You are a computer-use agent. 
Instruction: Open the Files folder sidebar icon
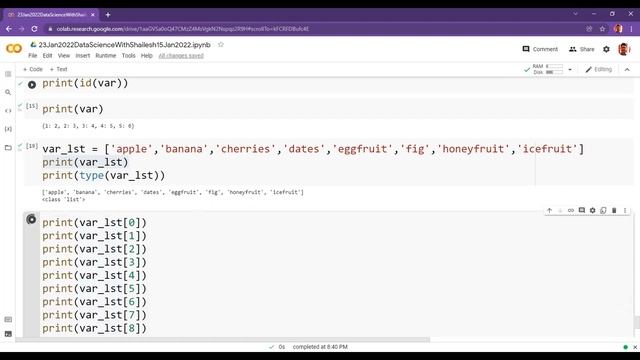pyautogui.click(x=8, y=147)
